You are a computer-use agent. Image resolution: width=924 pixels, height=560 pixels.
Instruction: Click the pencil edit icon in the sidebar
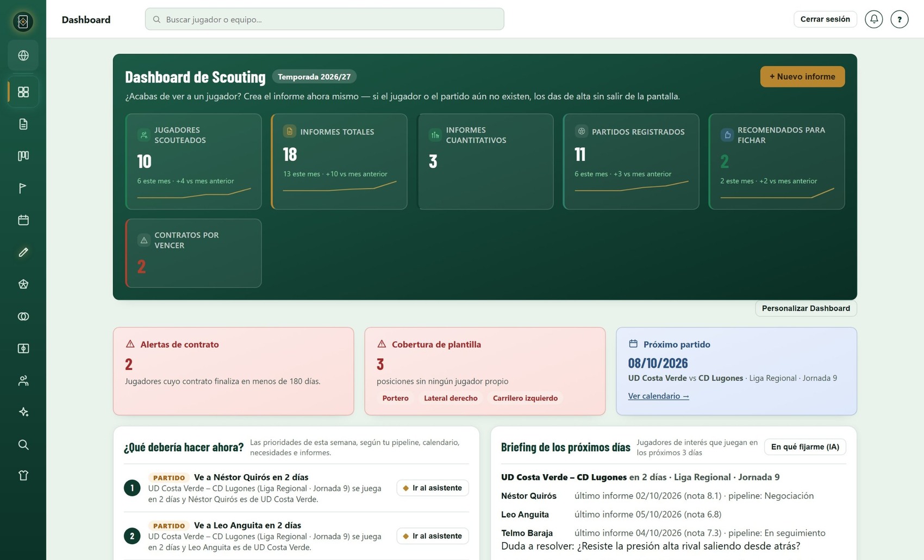coord(23,252)
